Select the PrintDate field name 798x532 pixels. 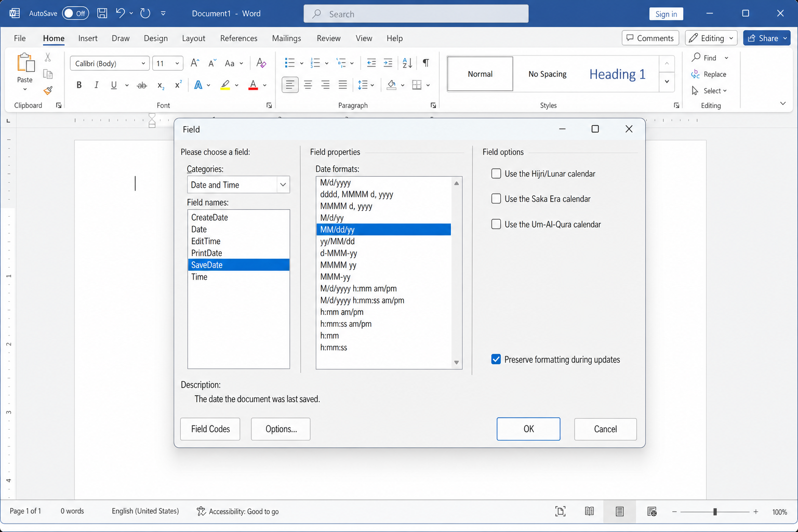click(x=238, y=253)
